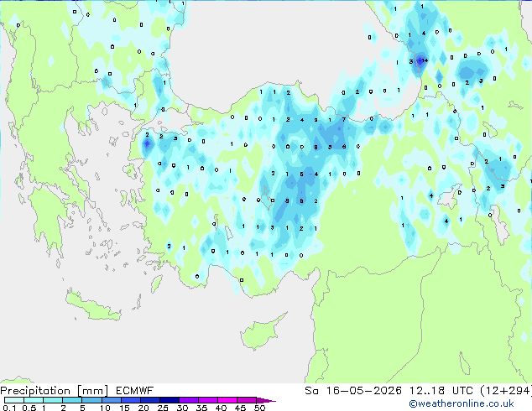
Task: Click the '12..18 UTC' time text
Action: click(441, 391)
